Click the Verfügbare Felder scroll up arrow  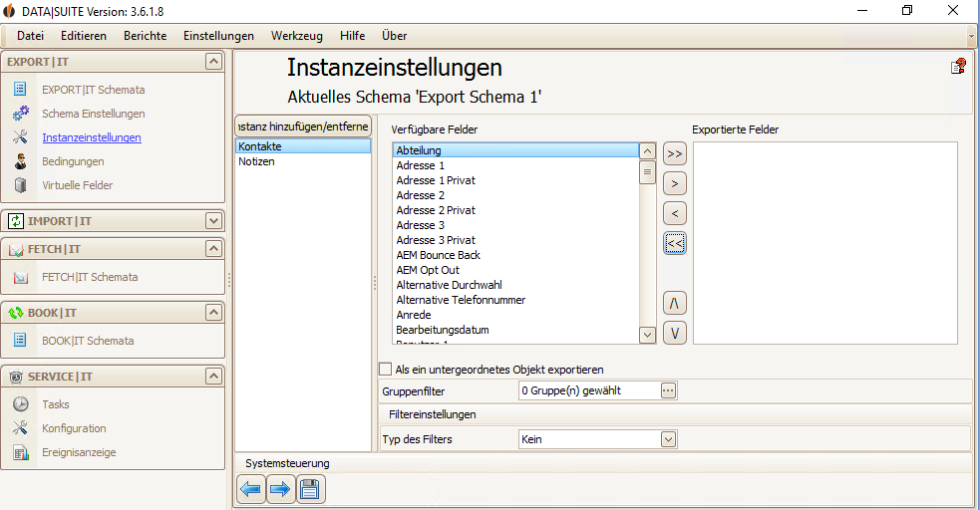point(647,150)
